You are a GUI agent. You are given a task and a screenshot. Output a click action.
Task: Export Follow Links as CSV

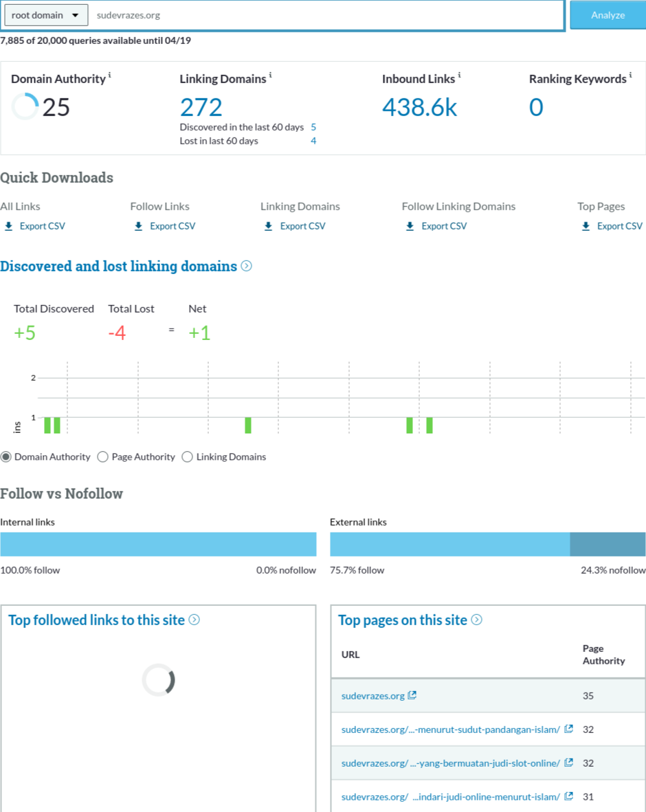click(172, 226)
